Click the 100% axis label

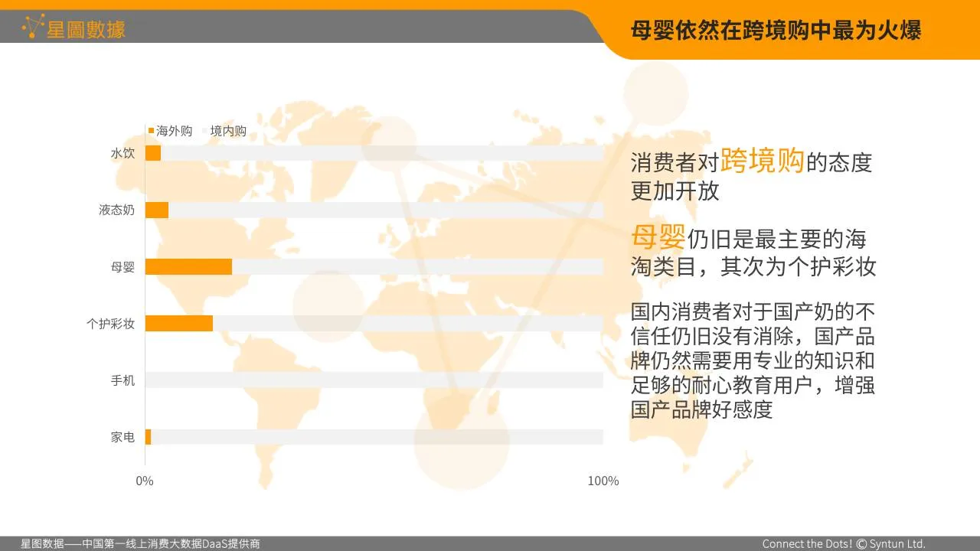pyautogui.click(x=603, y=481)
